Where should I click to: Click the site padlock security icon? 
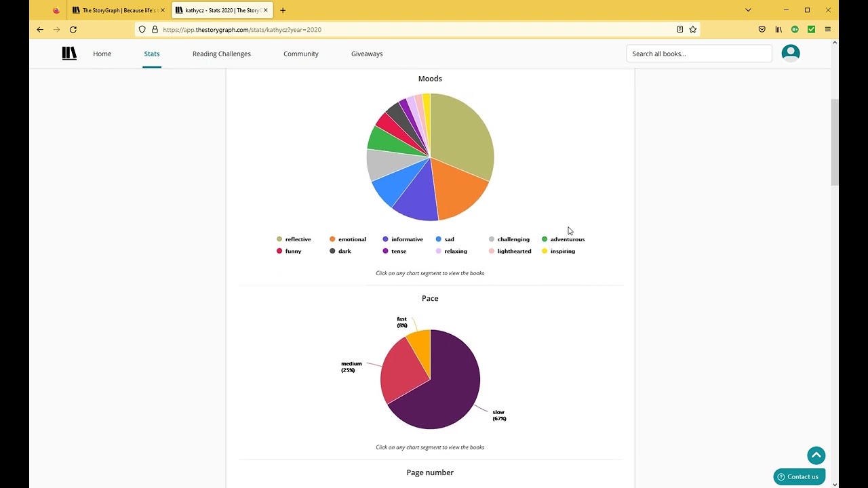pos(155,29)
